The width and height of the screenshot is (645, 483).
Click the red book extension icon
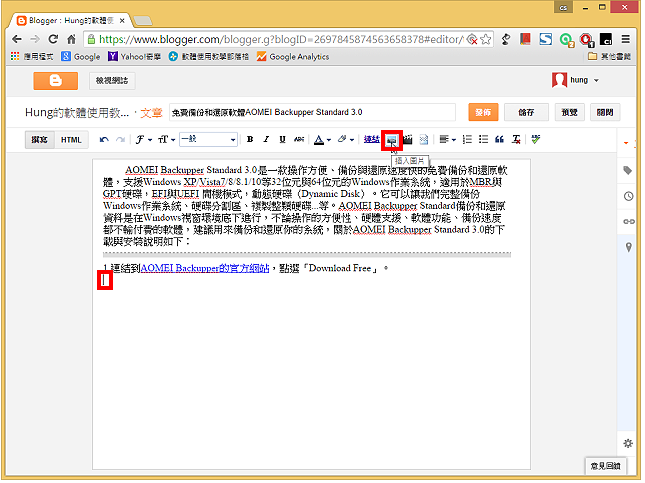coord(525,39)
